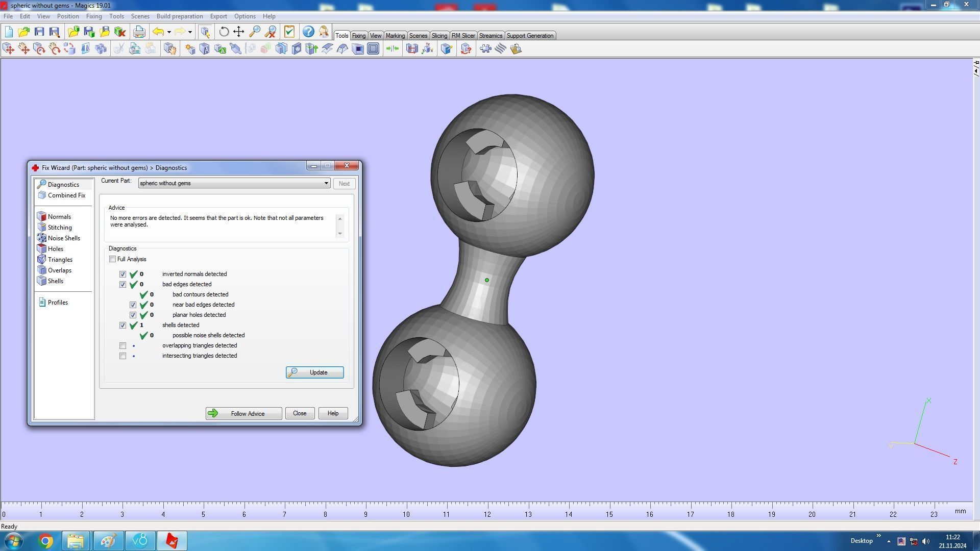Switch to the Support Generation tab
This screenshot has width=980, height=551.
click(529, 36)
